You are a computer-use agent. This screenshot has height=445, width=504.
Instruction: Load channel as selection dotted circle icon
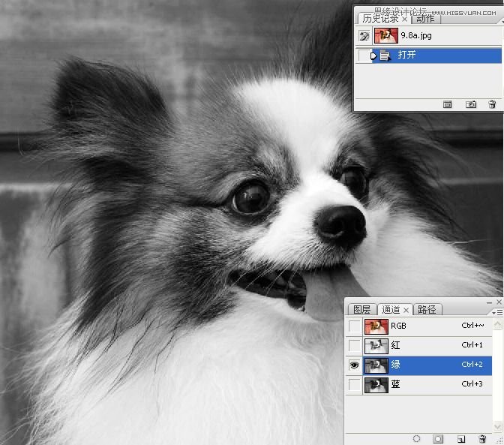click(416, 438)
